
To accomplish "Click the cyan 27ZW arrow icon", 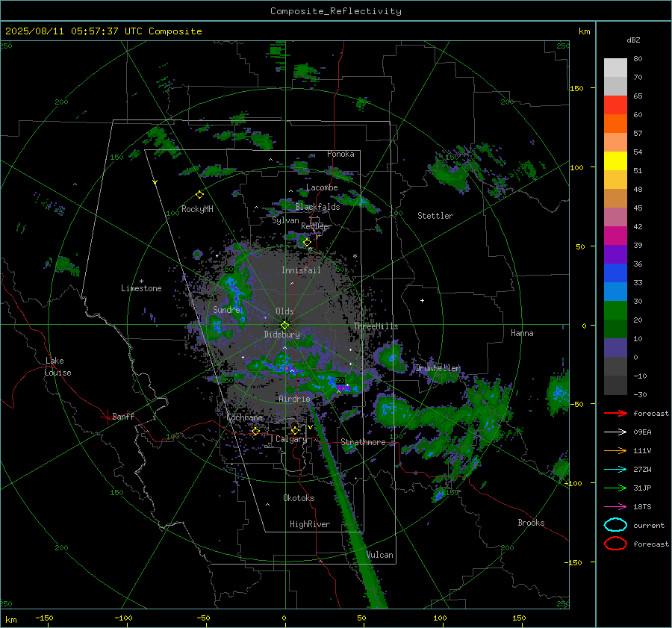I will (x=615, y=470).
